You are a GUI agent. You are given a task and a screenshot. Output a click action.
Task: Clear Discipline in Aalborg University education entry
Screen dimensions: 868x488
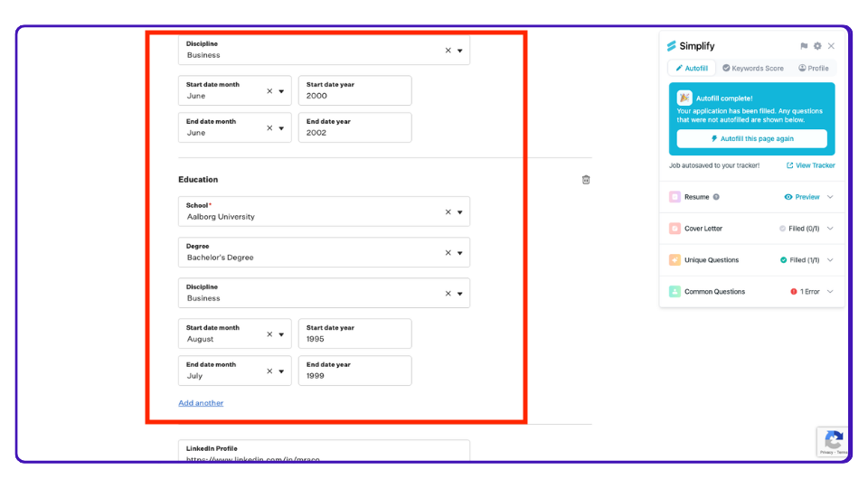pyautogui.click(x=448, y=294)
